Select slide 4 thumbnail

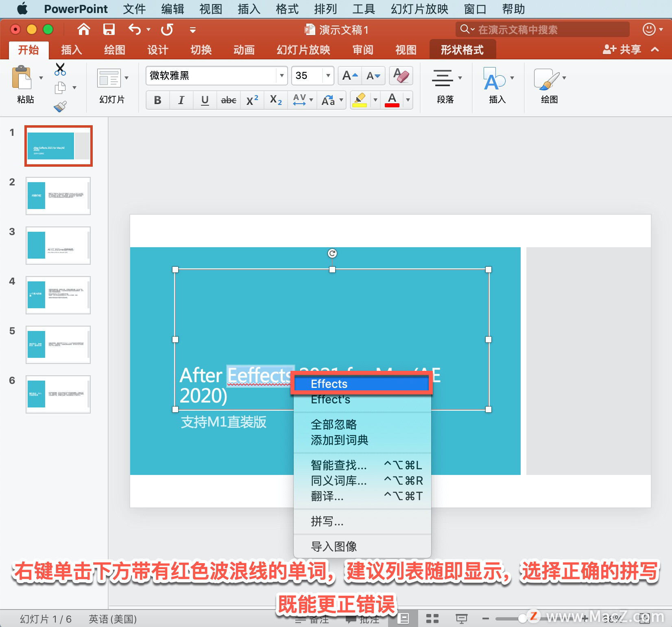[58, 295]
